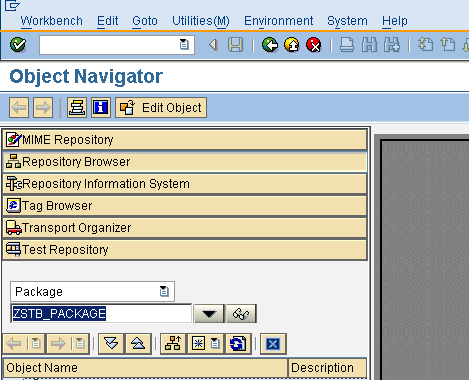Click the red Cancel icon
The width and height of the screenshot is (469, 380).
point(314,45)
